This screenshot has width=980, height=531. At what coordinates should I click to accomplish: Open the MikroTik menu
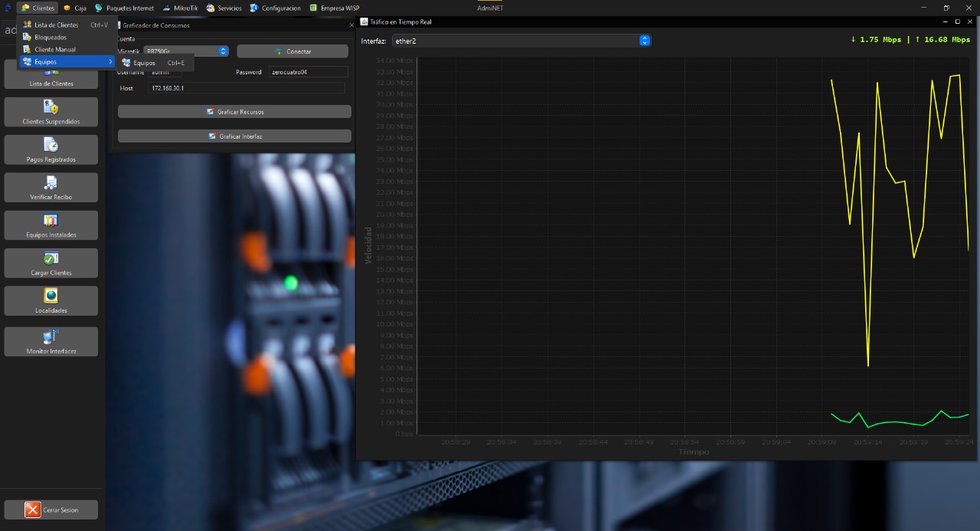181,8
